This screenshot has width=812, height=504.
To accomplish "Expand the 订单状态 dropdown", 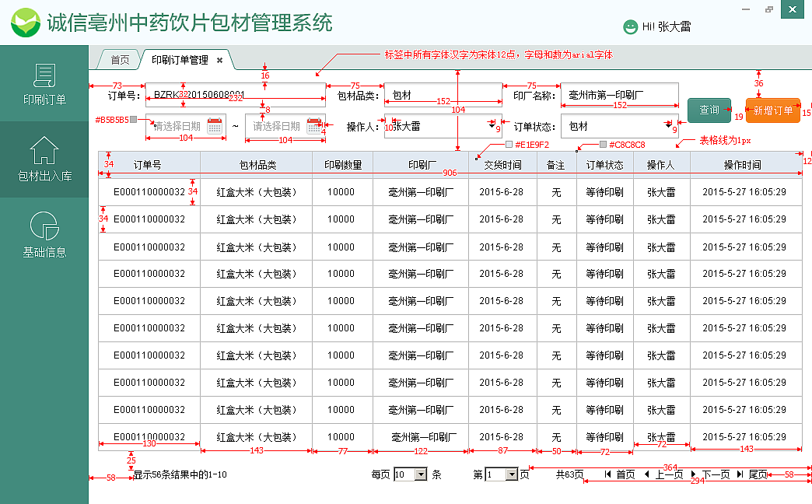I will (669, 126).
